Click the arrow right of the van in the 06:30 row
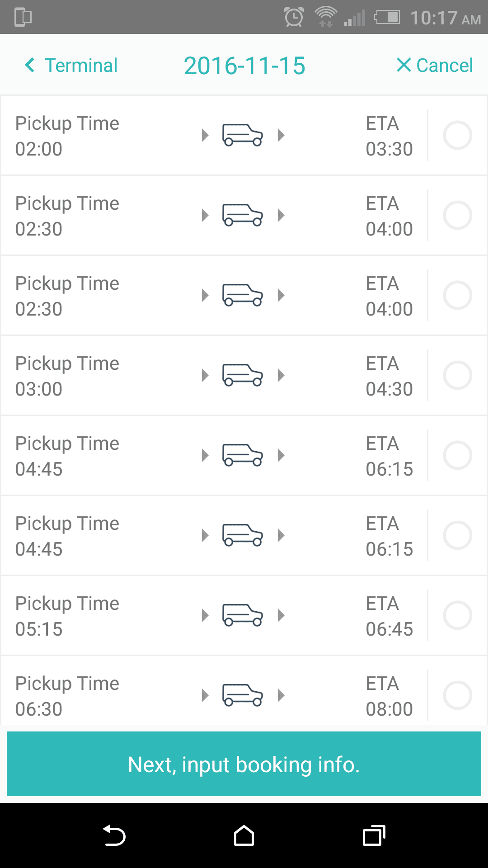Screen dimensions: 488x868 pyautogui.click(x=281, y=695)
